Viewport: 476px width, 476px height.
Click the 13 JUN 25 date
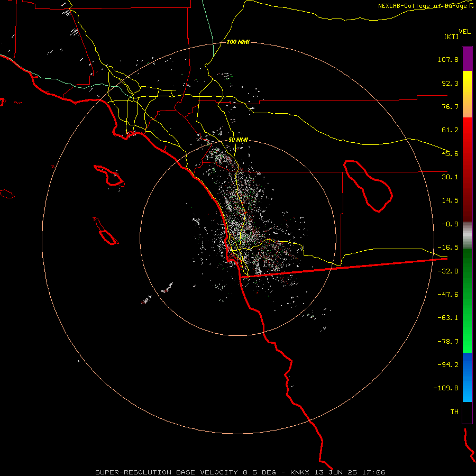[337, 472]
